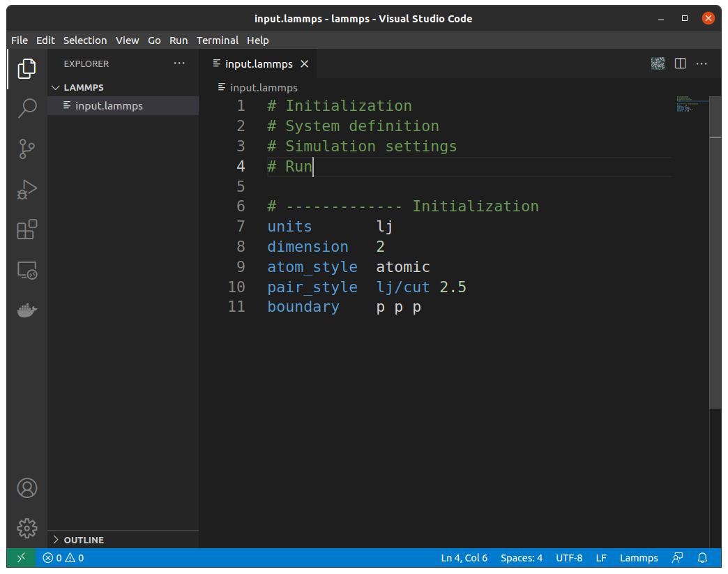The image size is (728, 574).
Task: Open the Manage settings gear
Action: pos(27,529)
